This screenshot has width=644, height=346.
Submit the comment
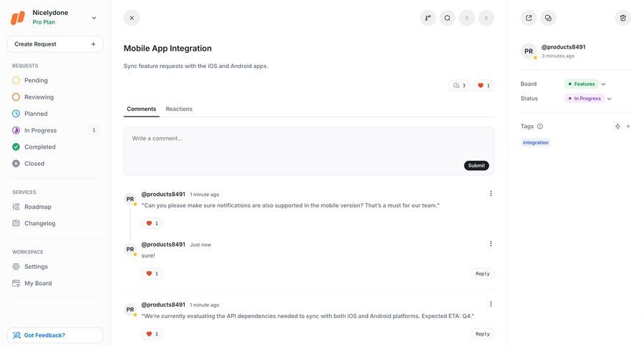[x=477, y=165]
